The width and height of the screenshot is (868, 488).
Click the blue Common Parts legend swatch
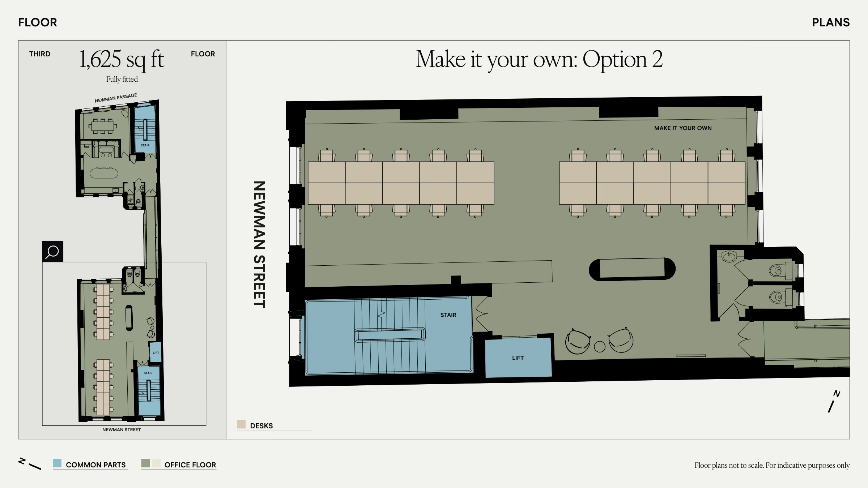coord(57,463)
